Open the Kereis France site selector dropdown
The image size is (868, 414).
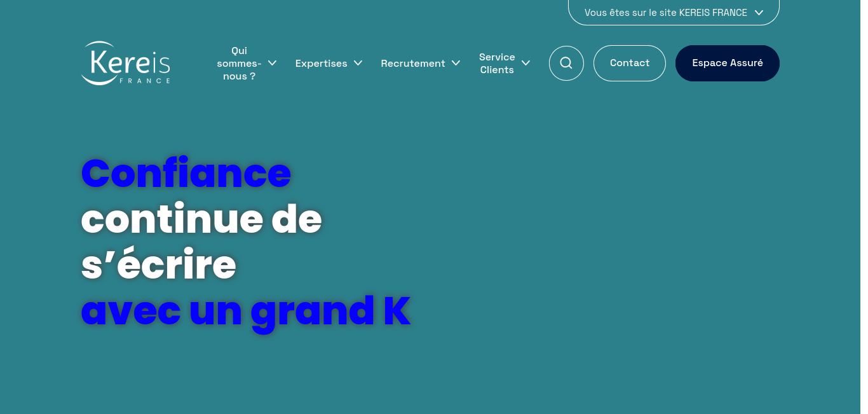674,13
